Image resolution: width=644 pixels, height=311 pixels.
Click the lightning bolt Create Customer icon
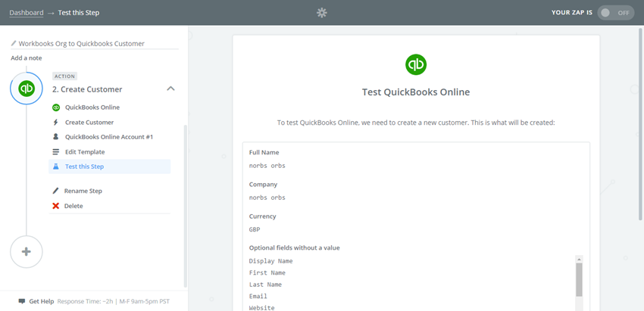[56, 123]
